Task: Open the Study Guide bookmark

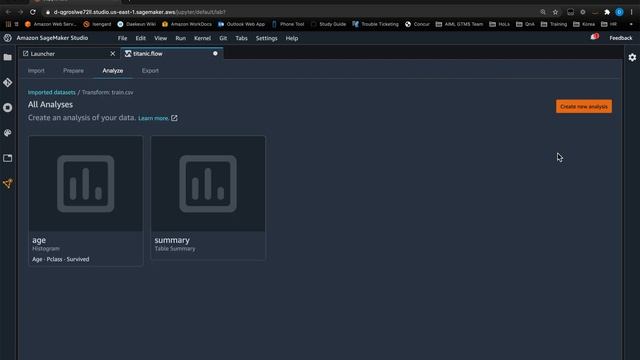Action: [328, 24]
